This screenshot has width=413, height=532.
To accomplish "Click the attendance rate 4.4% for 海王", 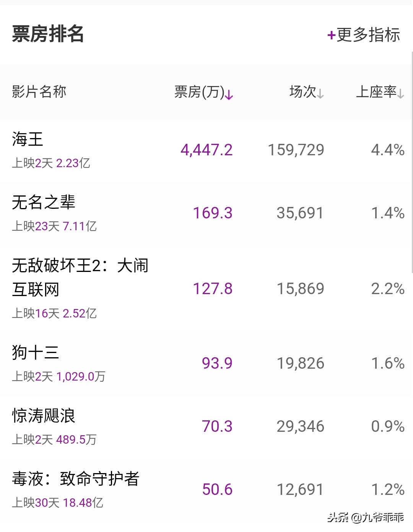I will pyautogui.click(x=388, y=150).
